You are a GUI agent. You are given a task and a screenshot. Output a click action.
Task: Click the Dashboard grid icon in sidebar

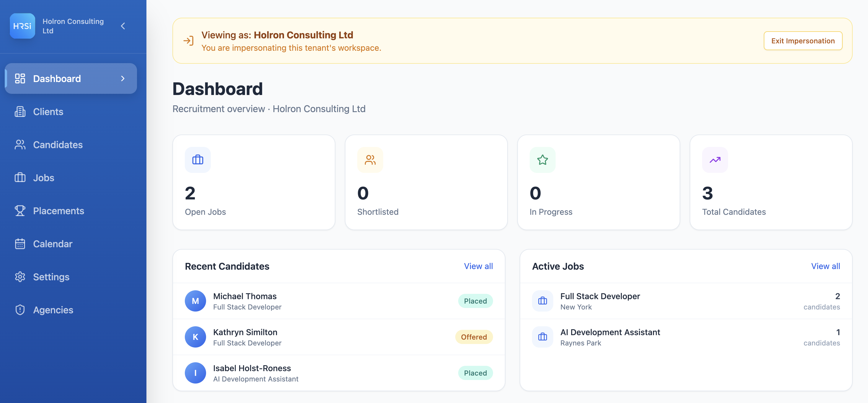20,78
